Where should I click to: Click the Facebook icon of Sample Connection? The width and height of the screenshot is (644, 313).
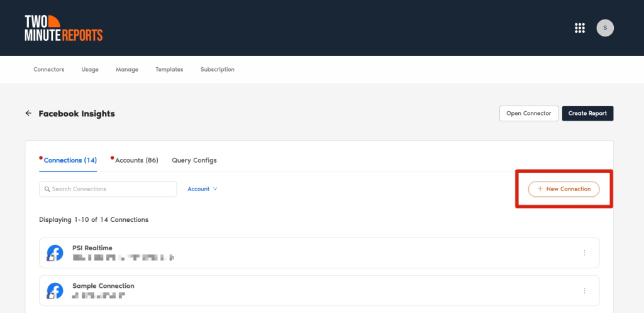(55, 290)
